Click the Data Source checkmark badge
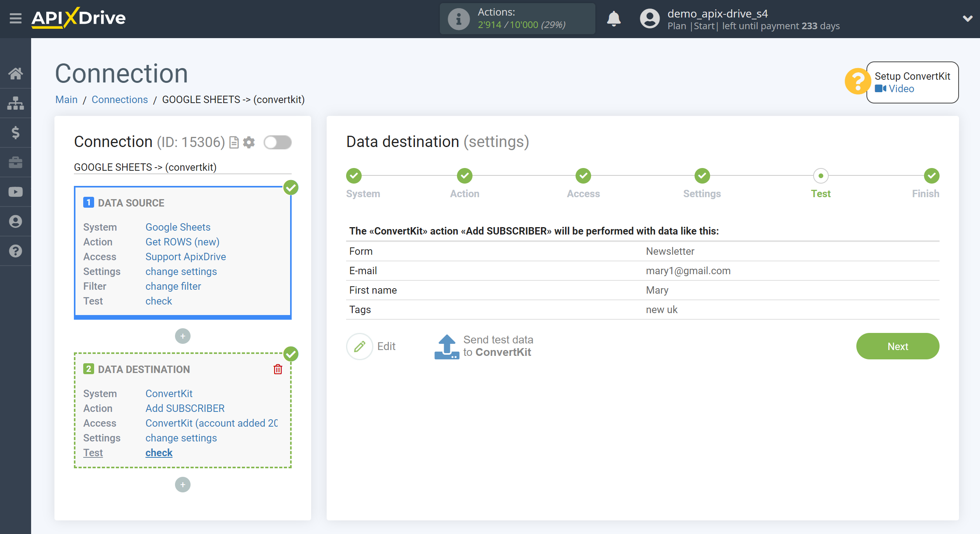The height and width of the screenshot is (534, 980). click(x=291, y=187)
